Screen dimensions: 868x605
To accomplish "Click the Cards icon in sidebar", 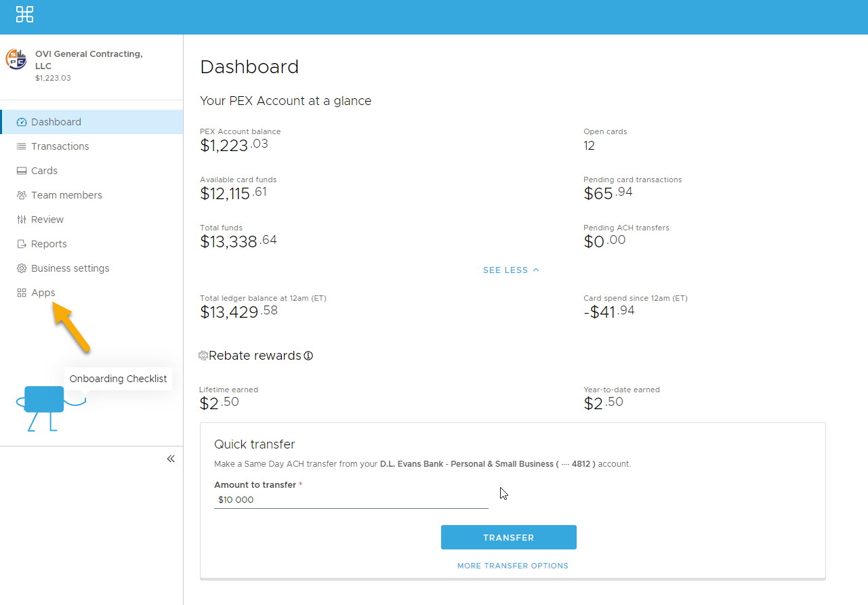I will coord(22,171).
